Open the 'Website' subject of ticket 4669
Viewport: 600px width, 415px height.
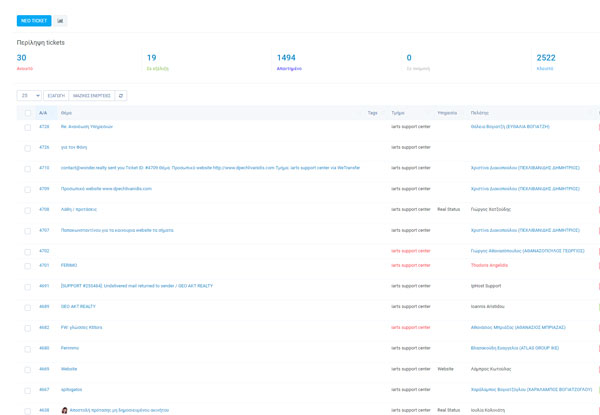click(x=69, y=369)
